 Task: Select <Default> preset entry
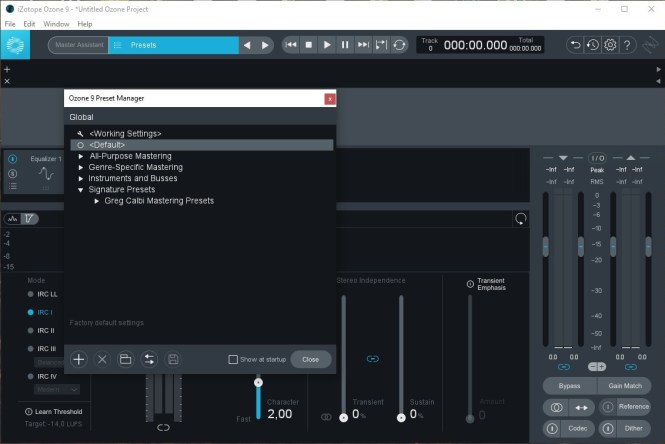point(202,145)
